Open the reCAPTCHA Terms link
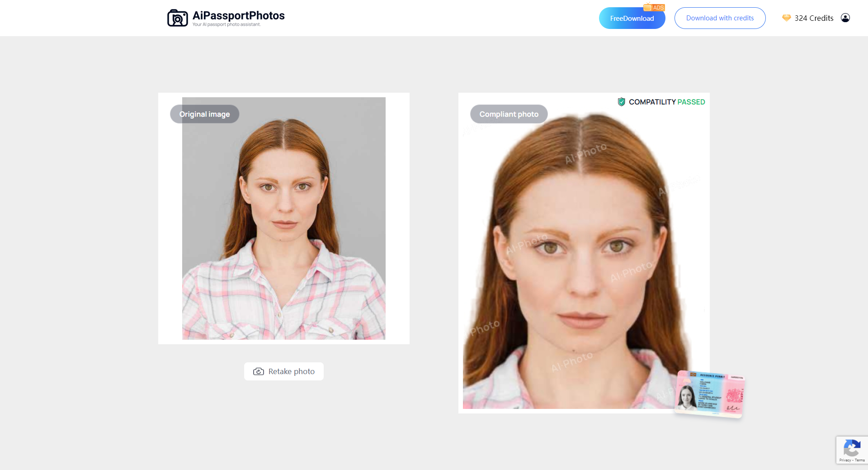868x470 pixels. click(860, 460)
